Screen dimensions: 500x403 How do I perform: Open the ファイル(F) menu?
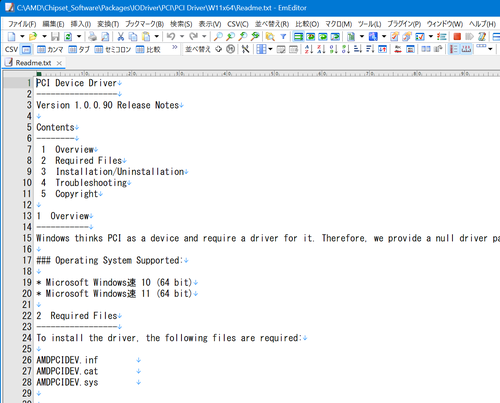pyautogui.click(x=22, y=24)
